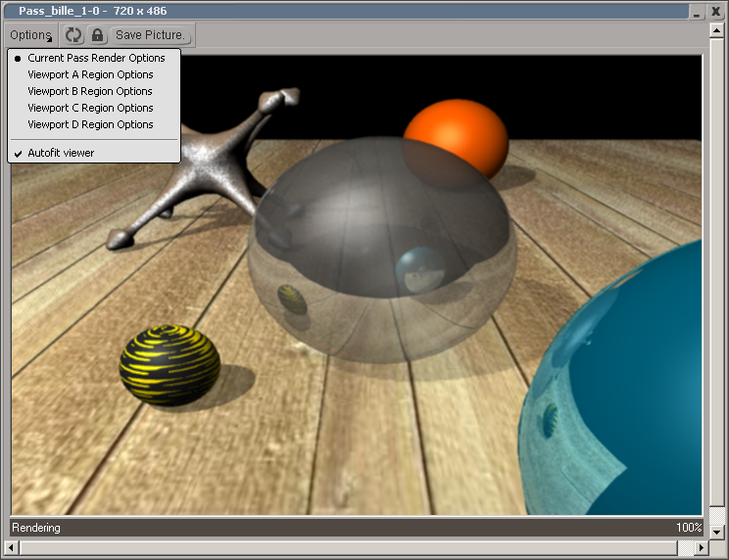
Task: Click the 100% progress value
Action: click(689, 528)
